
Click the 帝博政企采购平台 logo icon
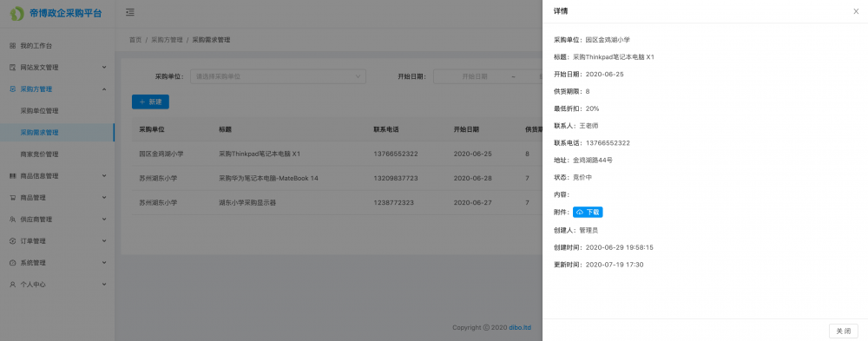pos(17,13)
